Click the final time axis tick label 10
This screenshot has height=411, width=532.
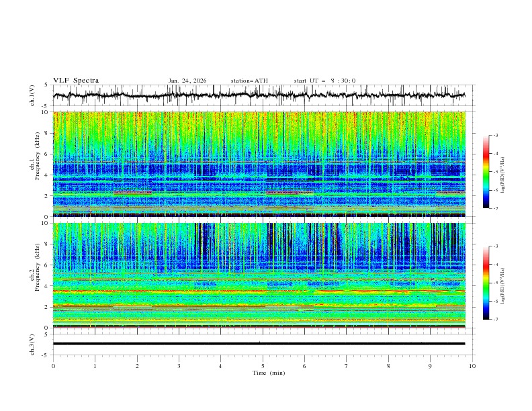pyautogui.click(x=472, y=366)
